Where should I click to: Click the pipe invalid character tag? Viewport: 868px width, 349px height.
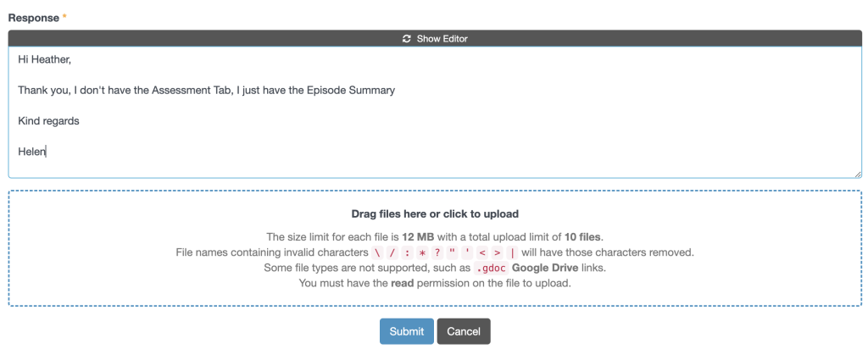[512, 252]
